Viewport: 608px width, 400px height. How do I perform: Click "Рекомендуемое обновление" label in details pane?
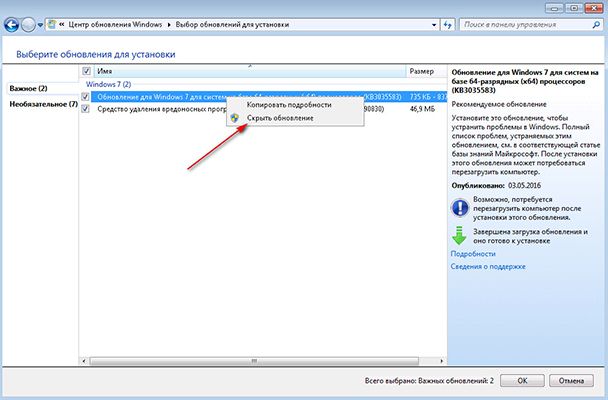(x=499, y=104)
